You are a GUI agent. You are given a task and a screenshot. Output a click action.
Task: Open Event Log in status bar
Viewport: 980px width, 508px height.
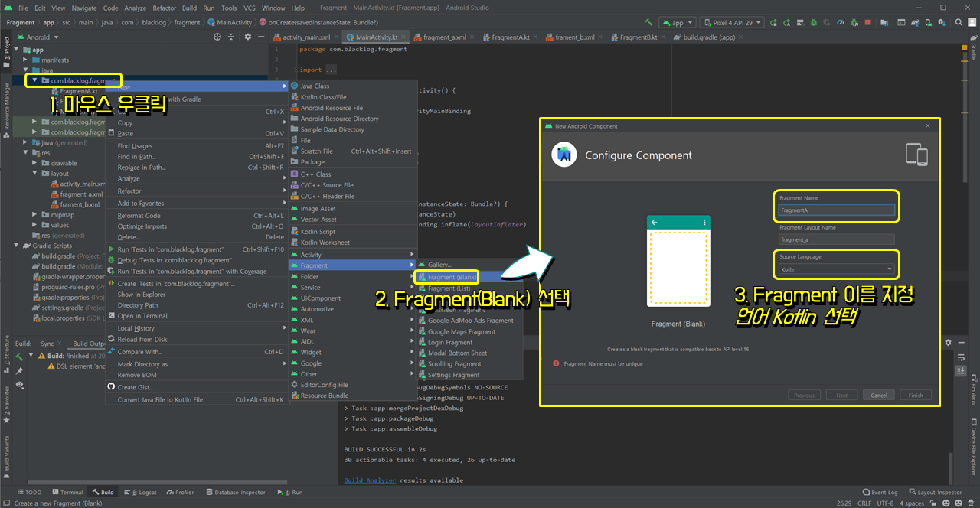[x=880, y=493]
